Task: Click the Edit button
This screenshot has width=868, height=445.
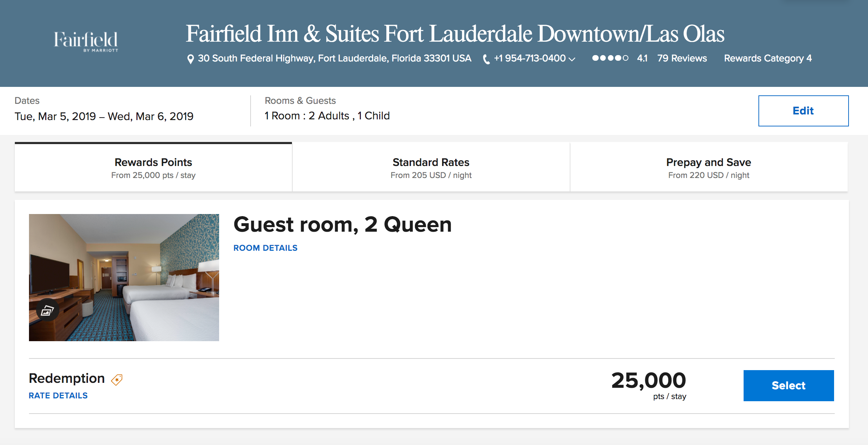Action: click(x=803, y=111)
